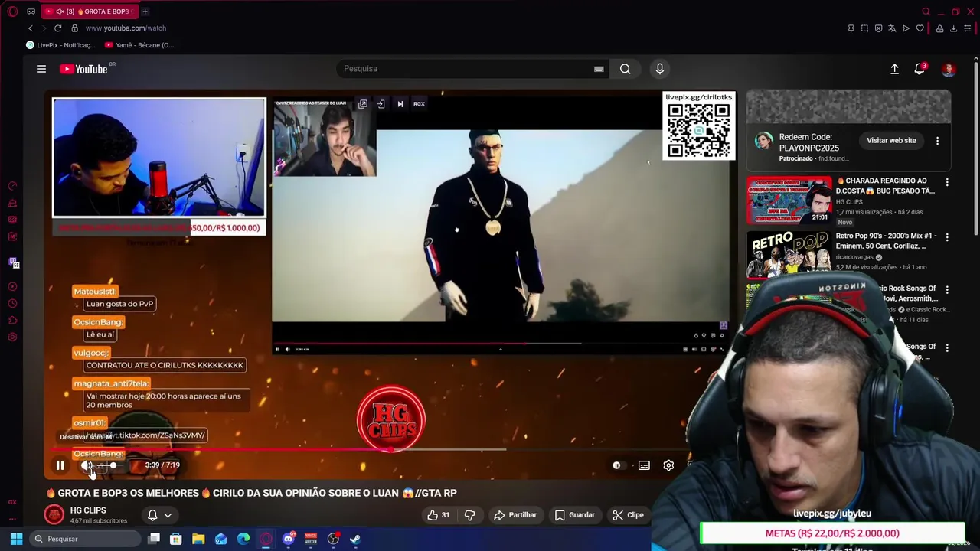Image resolution: width=980 pixels, height=551 pixels.
Task: Bookmark the page with the heart icon
Action: coord(920,28)
